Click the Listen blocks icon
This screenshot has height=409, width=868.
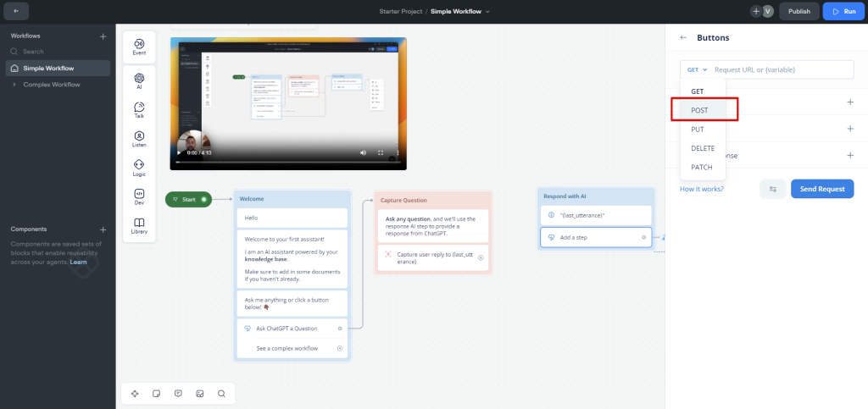[x=139, y=139]
